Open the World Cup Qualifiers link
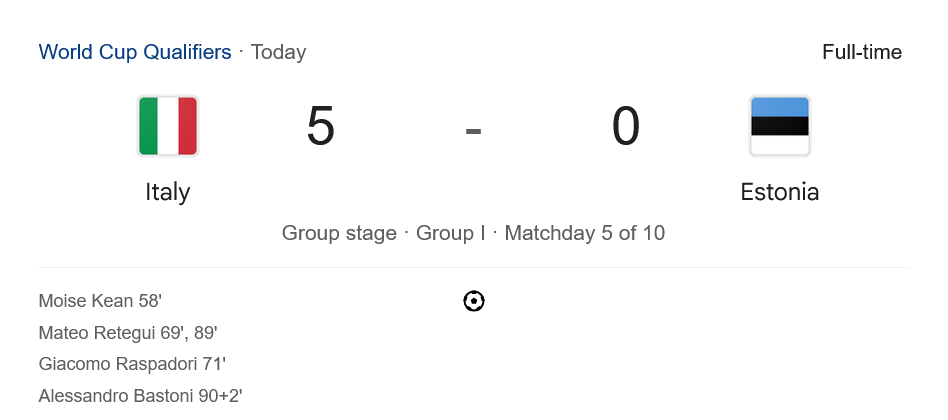The width and height of the screenshot is (948, 420). point(135,52)
